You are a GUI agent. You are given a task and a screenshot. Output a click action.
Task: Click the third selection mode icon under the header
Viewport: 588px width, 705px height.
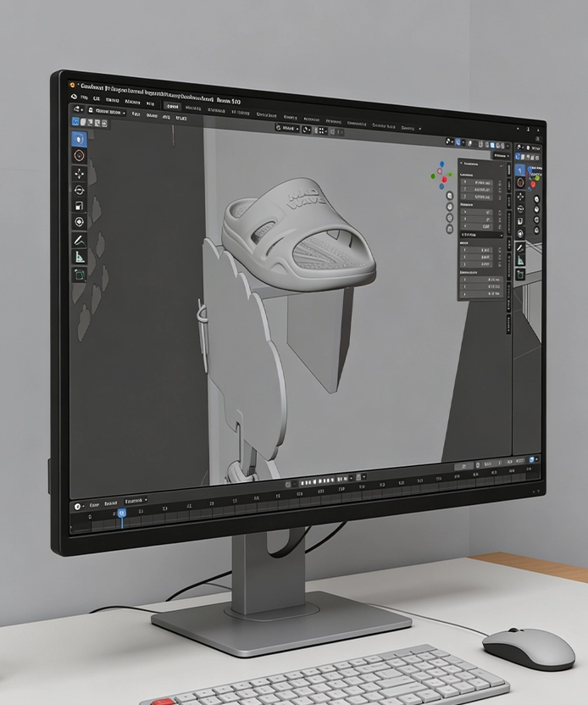point(90,122)
